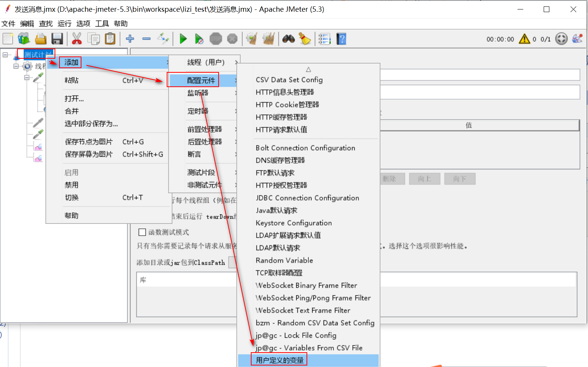This screenshot has width=588, height=367.
Task: Click the test plan name input field
Action: 480,75
